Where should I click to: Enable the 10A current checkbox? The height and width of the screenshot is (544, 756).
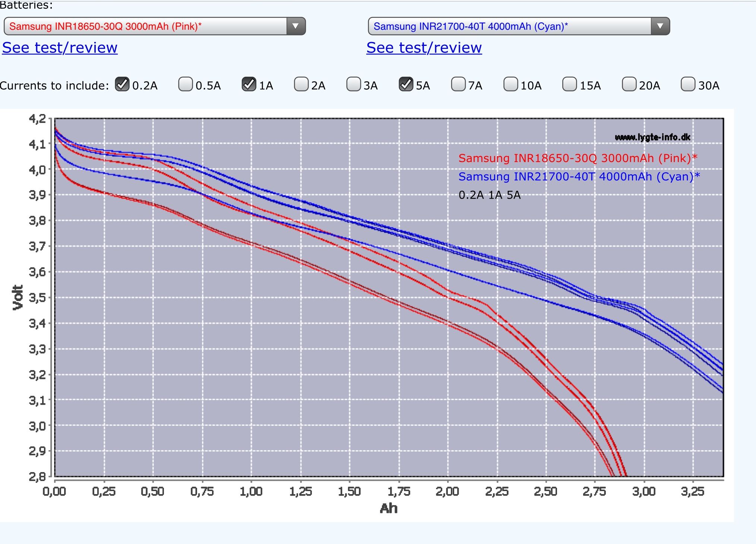pos(510,84)
